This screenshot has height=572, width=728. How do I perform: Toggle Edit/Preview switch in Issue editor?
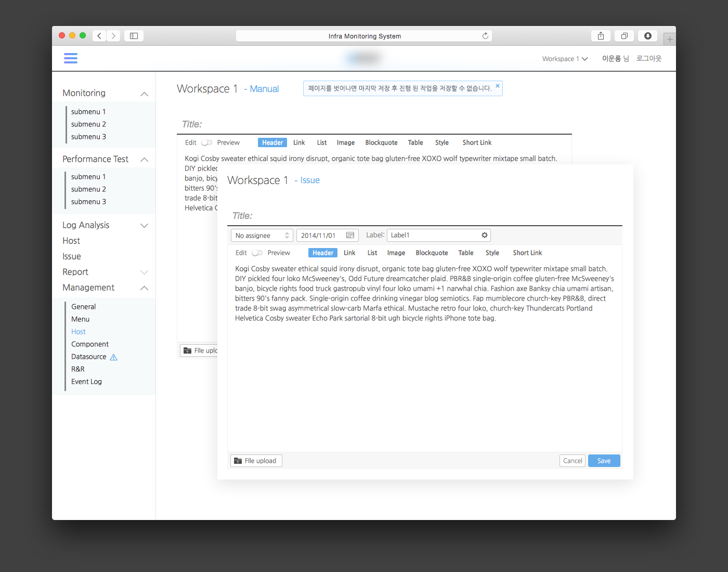point(257,253)
